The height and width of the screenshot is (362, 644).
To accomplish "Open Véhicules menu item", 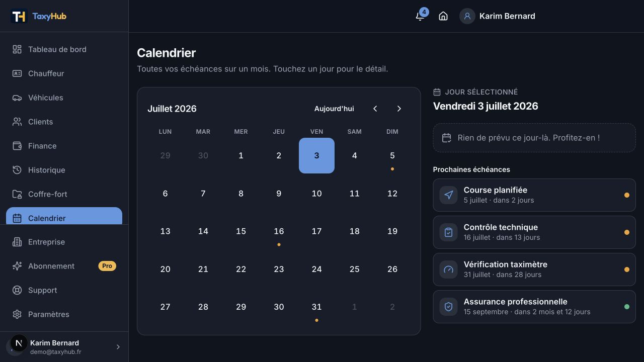I will coord(64,98).
